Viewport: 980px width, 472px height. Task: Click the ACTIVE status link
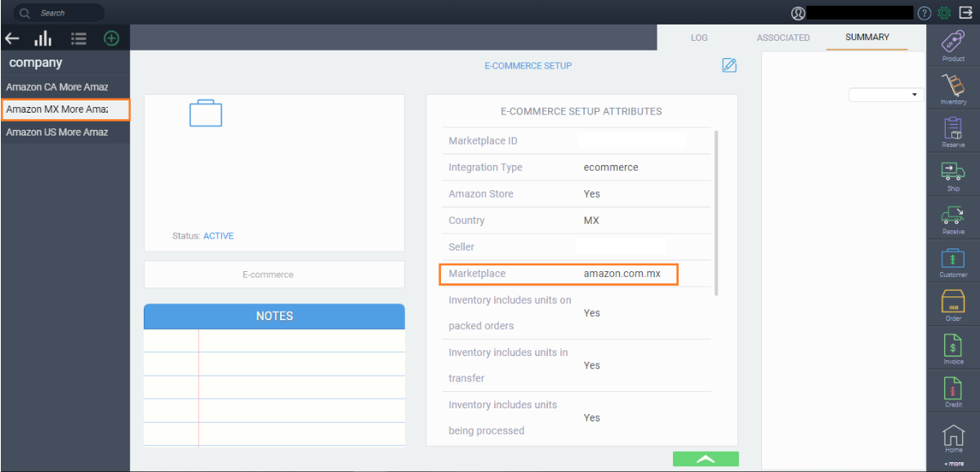(218, 236)
